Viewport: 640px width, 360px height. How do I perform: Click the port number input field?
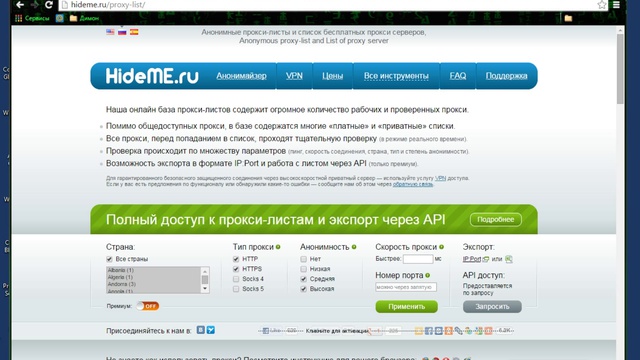(x=406, y=287)
